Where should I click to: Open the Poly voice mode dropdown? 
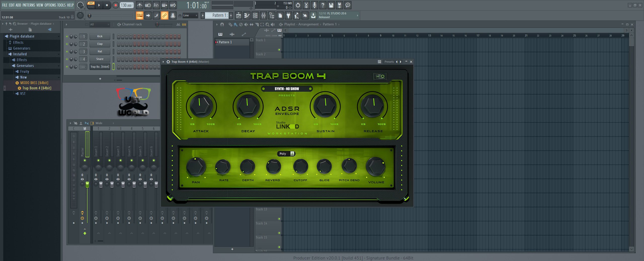coord(286,154)
